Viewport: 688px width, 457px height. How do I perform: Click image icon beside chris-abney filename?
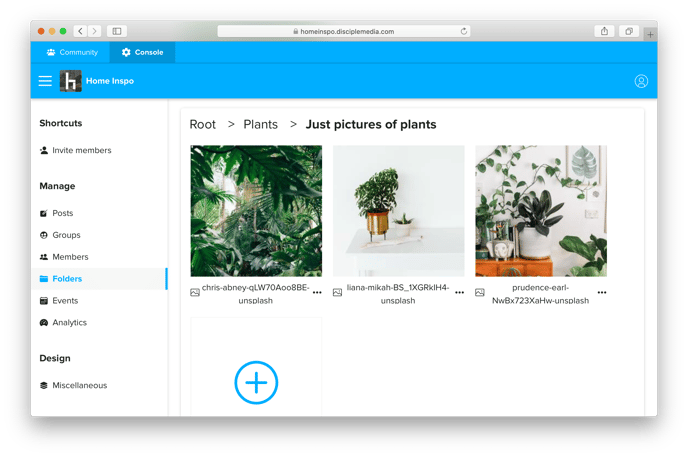[x=195, y=293]
